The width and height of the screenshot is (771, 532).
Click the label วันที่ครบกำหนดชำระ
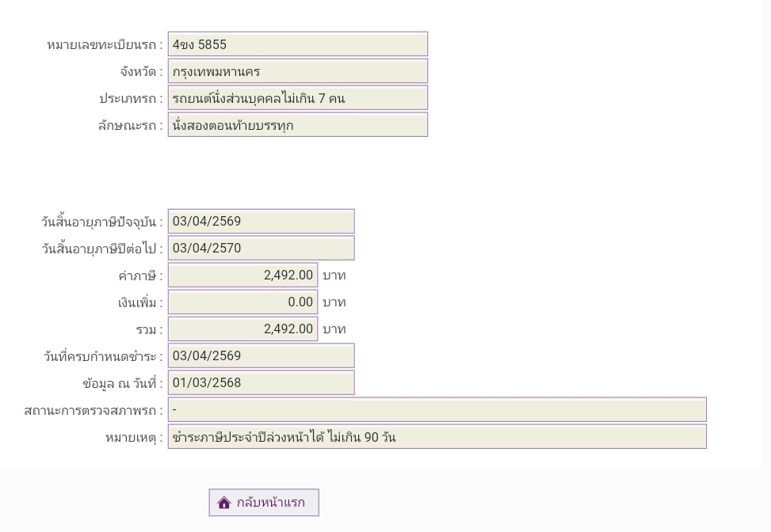[x=103, y=356]
